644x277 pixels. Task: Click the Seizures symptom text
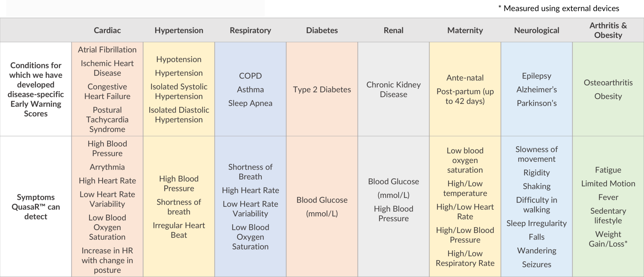coord(536,264)
